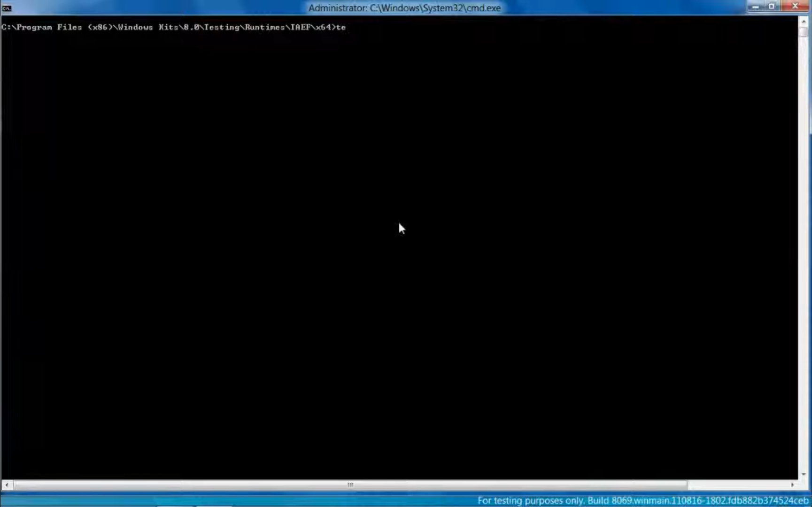Click the horizontal scrollbar right arrow
Image resolution: width=812 pixels, height=507 pixels.
[792, 484]
